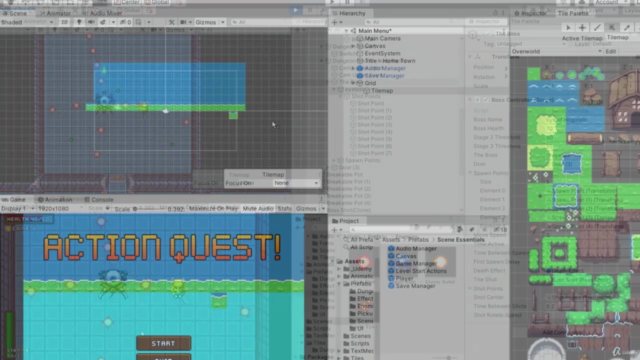Switch to the Console tab

[x=99, y=200]
